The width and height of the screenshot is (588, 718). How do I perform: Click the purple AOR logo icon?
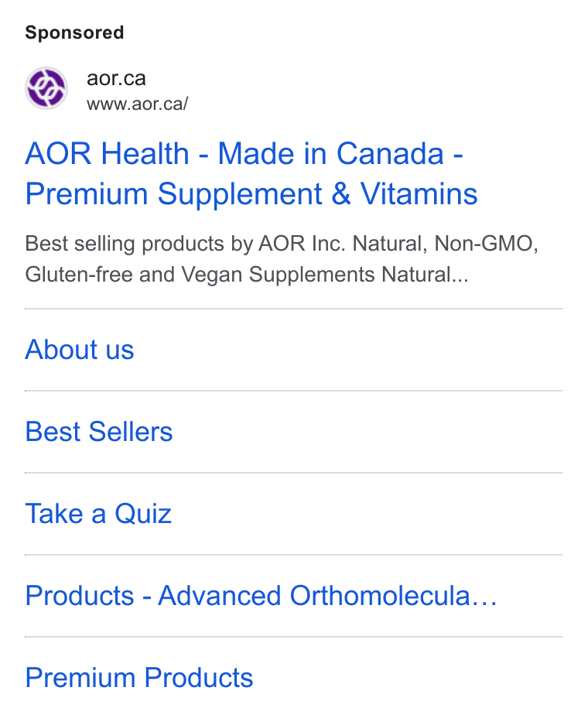point(46,88)
